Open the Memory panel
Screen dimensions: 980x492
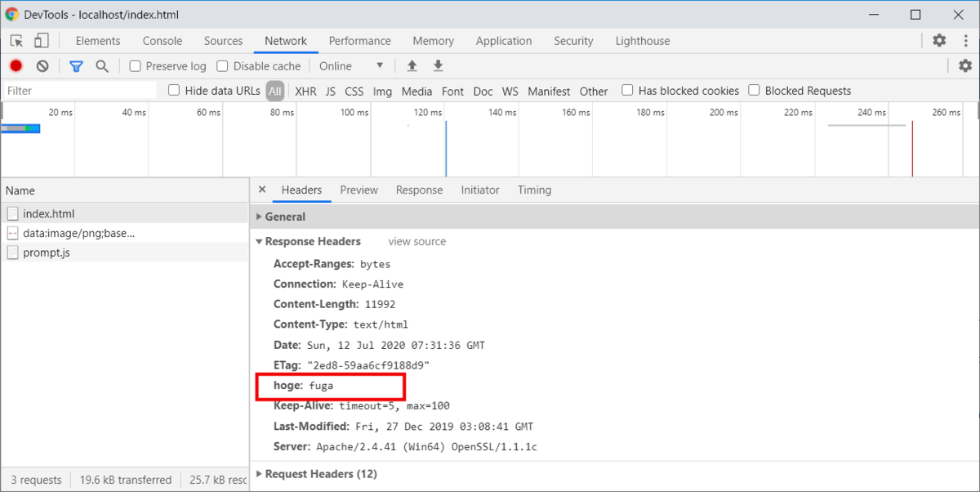pyautogui.click(x=434, y=41)
